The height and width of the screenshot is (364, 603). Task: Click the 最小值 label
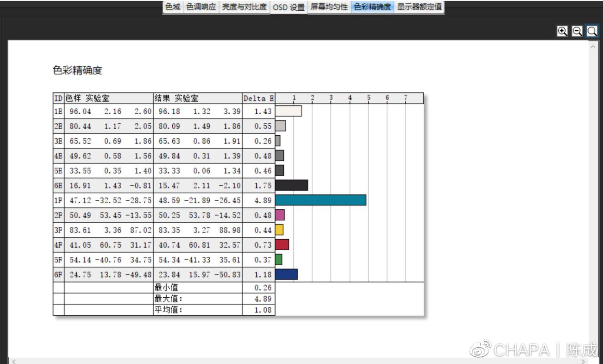point(166,287)
